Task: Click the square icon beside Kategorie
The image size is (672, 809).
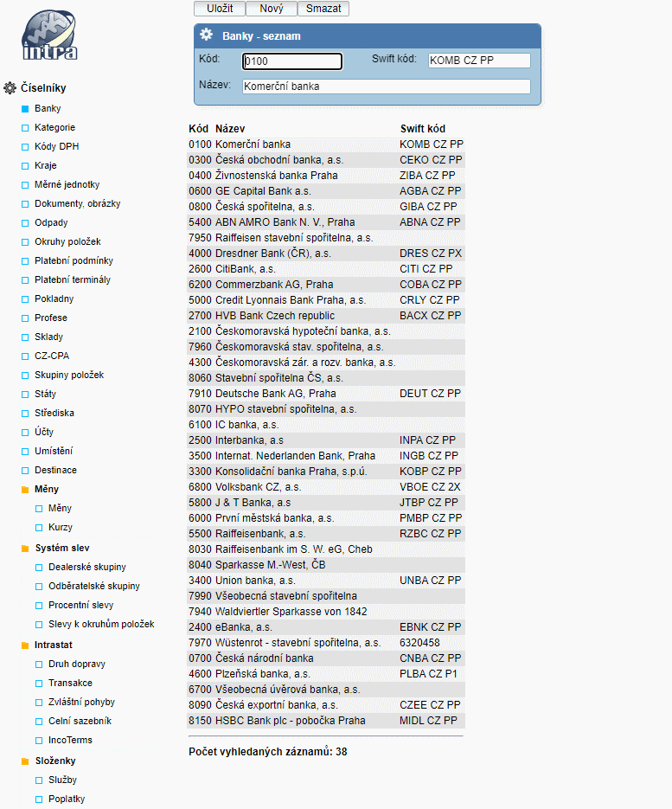Action: 25,128
